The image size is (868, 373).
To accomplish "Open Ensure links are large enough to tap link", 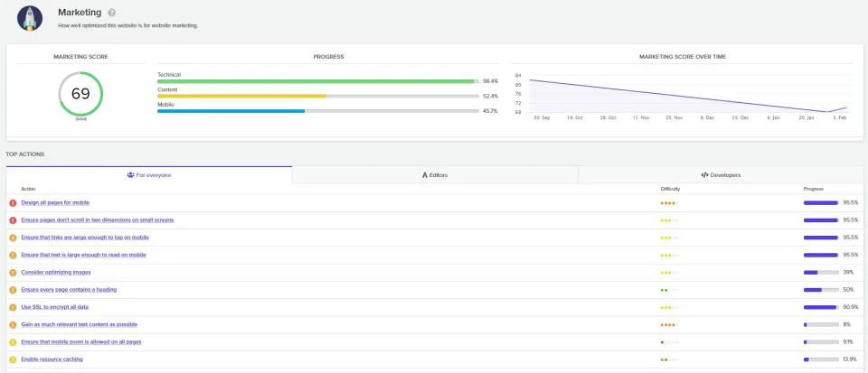I will (x=85, y=238).
